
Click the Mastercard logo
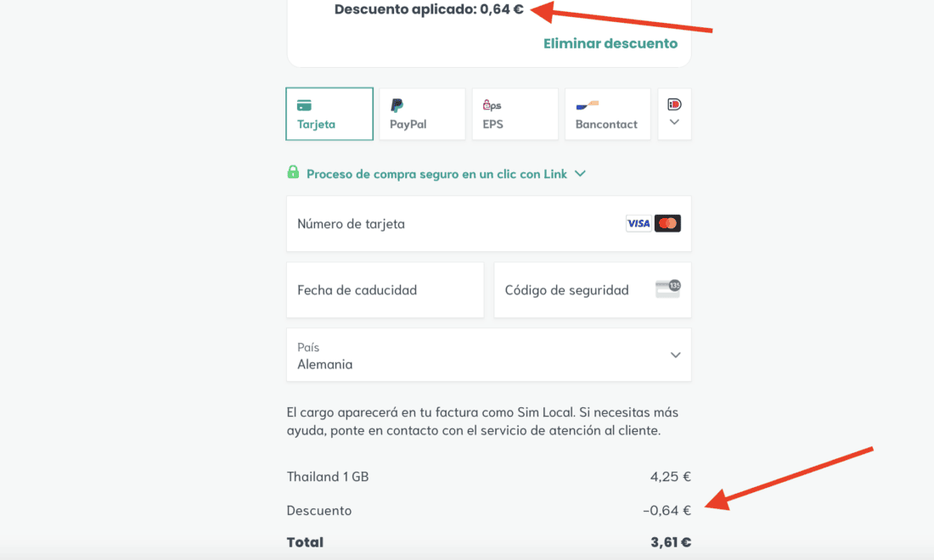(667, 224)
